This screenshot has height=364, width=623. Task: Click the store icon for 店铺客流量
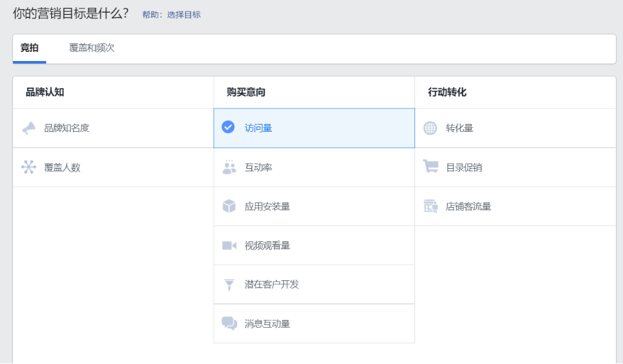431,206
